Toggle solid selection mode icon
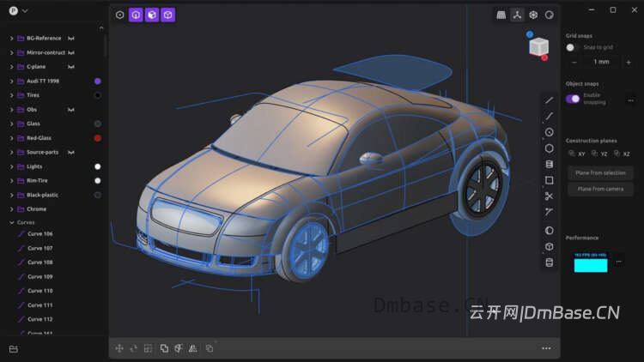Image resolution: width=644 pixels, height=362 pixels. (x=168, y=15)
